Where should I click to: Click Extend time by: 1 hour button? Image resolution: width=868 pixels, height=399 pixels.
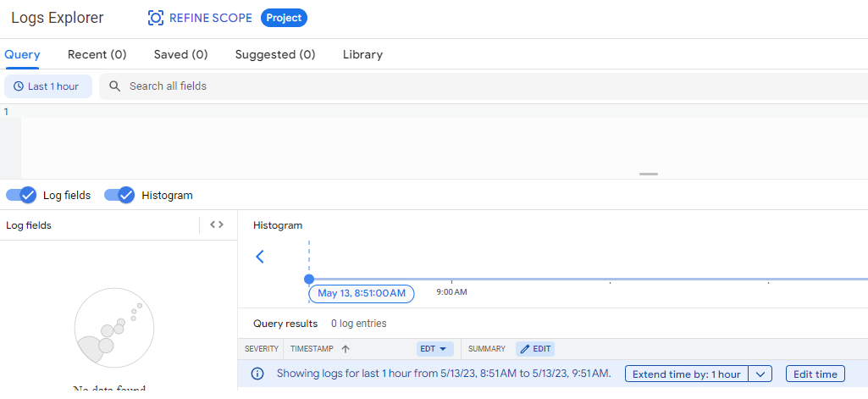[686, 374]
